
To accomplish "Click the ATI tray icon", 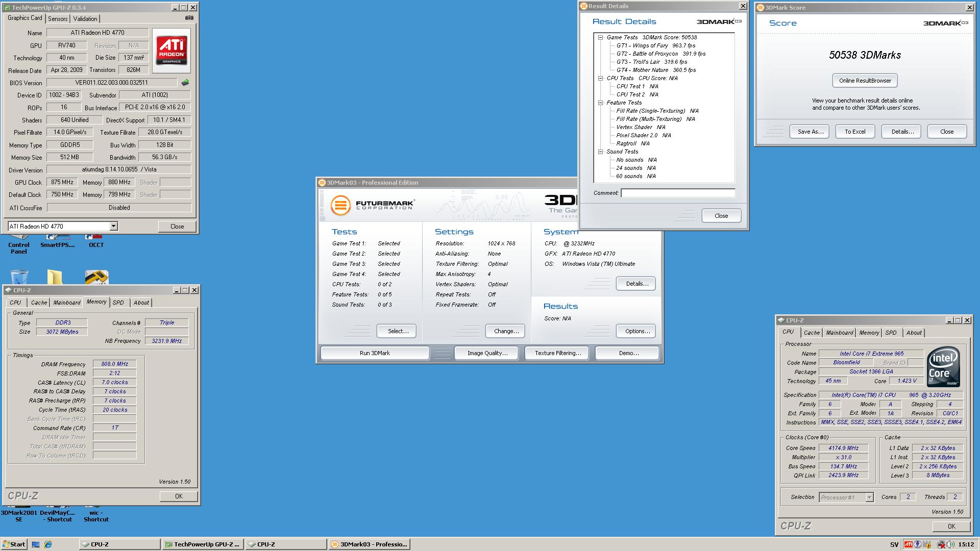I will [909, 544].
